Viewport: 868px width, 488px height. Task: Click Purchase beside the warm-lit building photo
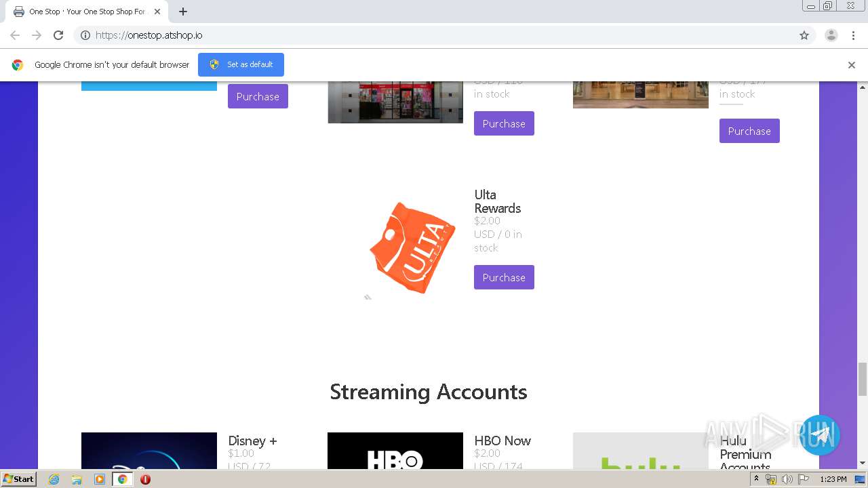(x=749, y=131)
